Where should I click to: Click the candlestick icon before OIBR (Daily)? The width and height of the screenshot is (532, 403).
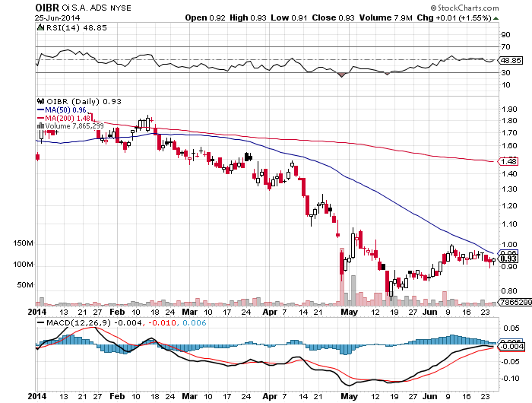(41, 101)
